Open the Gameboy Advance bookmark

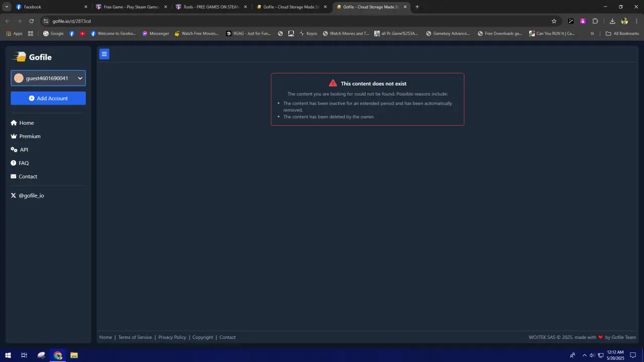[448, 34]
